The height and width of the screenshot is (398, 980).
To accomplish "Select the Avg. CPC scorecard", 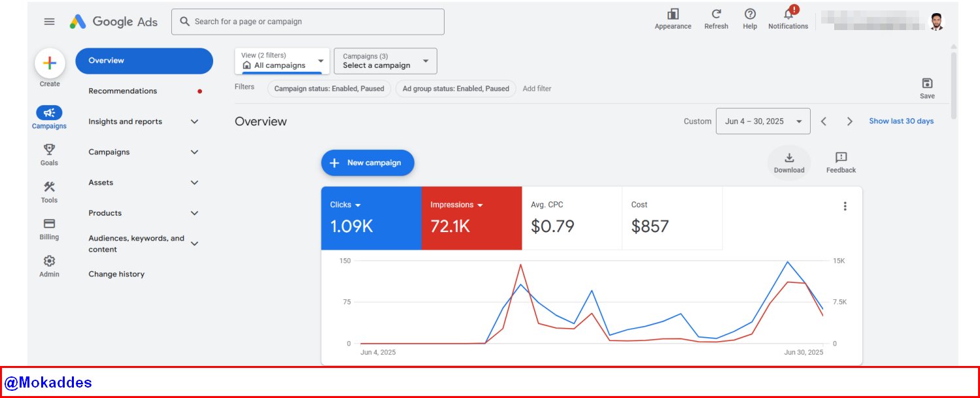I will coord(571,218).
